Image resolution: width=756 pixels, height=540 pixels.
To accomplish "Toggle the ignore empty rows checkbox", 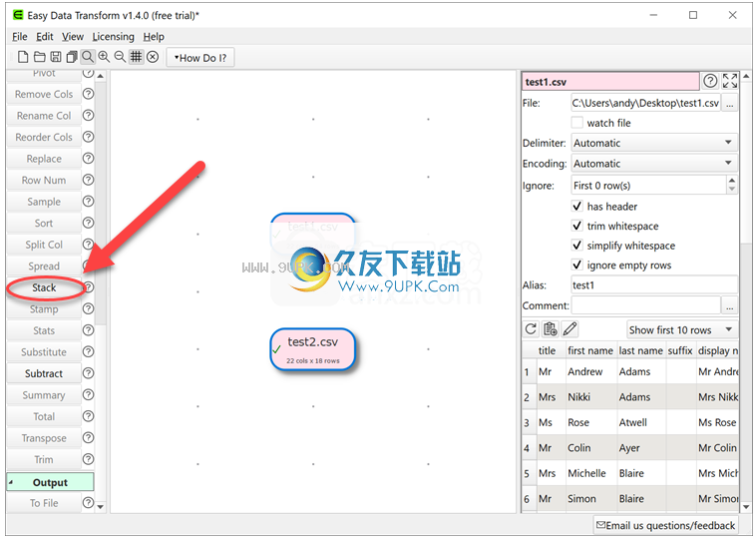I will [577, 265].
